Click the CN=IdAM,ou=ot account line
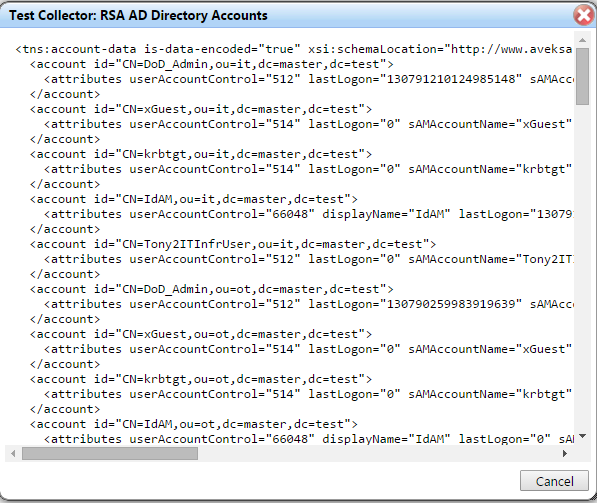The image size is (597, 503). (193, 424)
